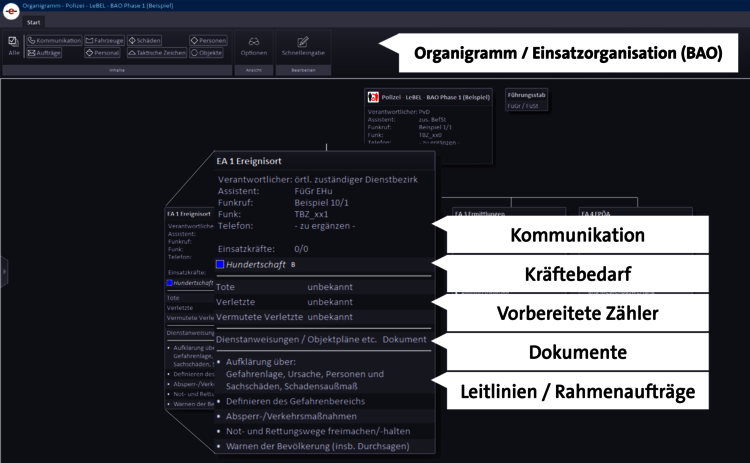The image size is (750, 463).
Task: Switch to the Start ribbon tab
Action: pyautogui.click(x=33, y=22)
